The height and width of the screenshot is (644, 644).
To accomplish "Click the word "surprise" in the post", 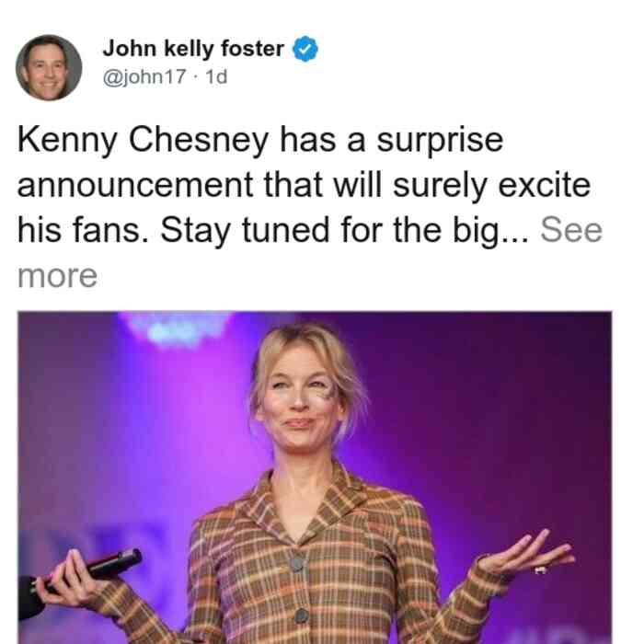I will [x=440, y=141].
